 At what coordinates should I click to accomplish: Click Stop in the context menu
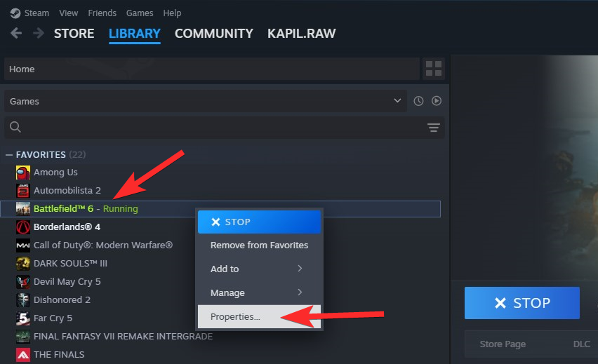pyautogui.click(x=259, y=222)
